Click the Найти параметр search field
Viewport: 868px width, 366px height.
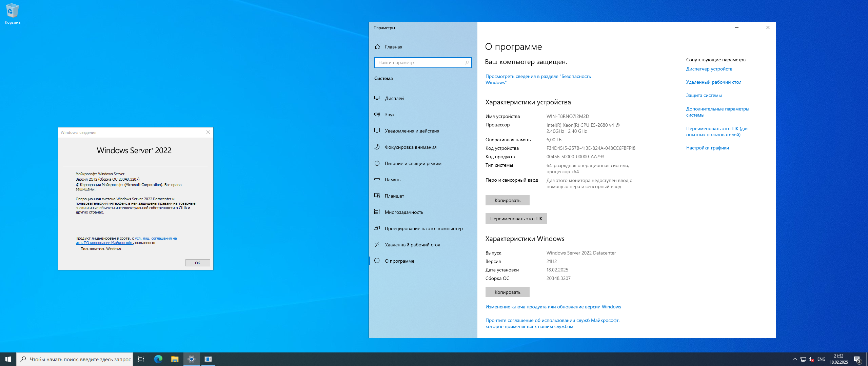pyautogui.click(x=423, y=63)
